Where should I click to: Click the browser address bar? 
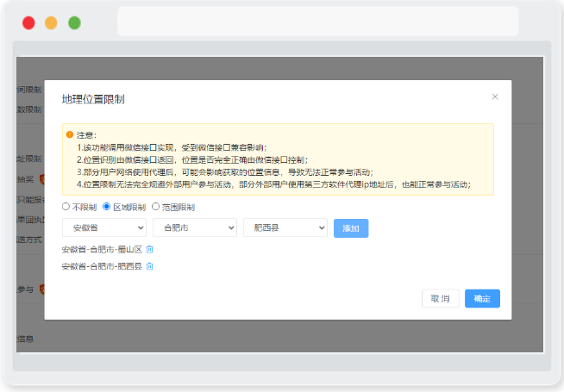(318, 22)
